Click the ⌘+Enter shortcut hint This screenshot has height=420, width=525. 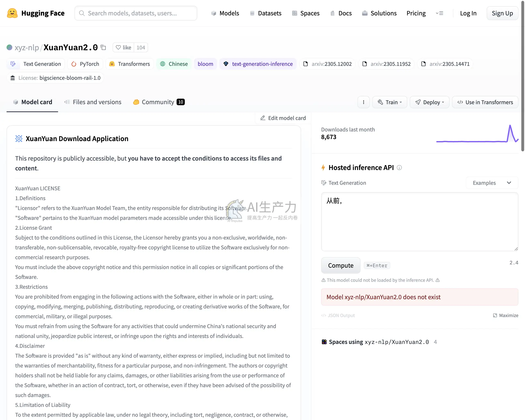coord(377,265)
